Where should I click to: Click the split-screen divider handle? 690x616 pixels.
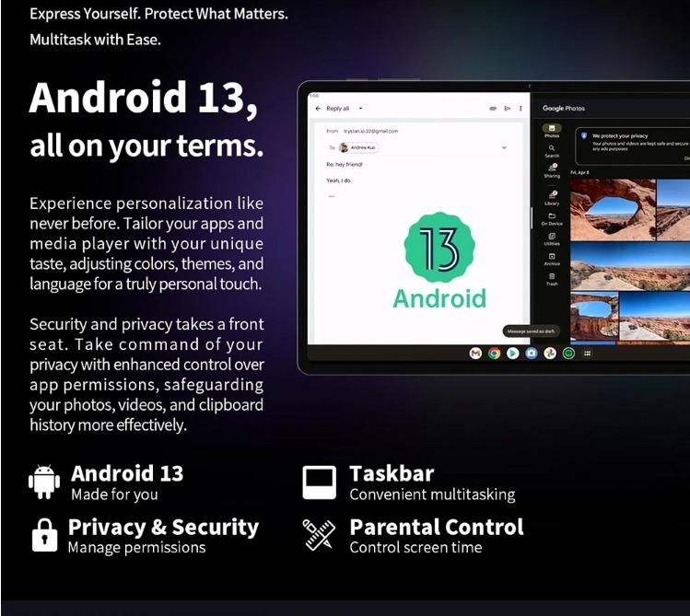[532, 217]
